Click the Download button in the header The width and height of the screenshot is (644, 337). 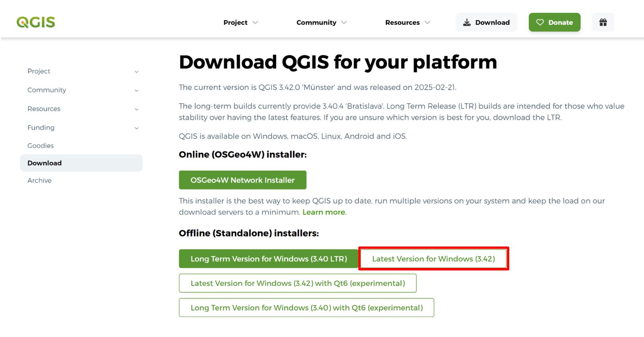point(486,22)
